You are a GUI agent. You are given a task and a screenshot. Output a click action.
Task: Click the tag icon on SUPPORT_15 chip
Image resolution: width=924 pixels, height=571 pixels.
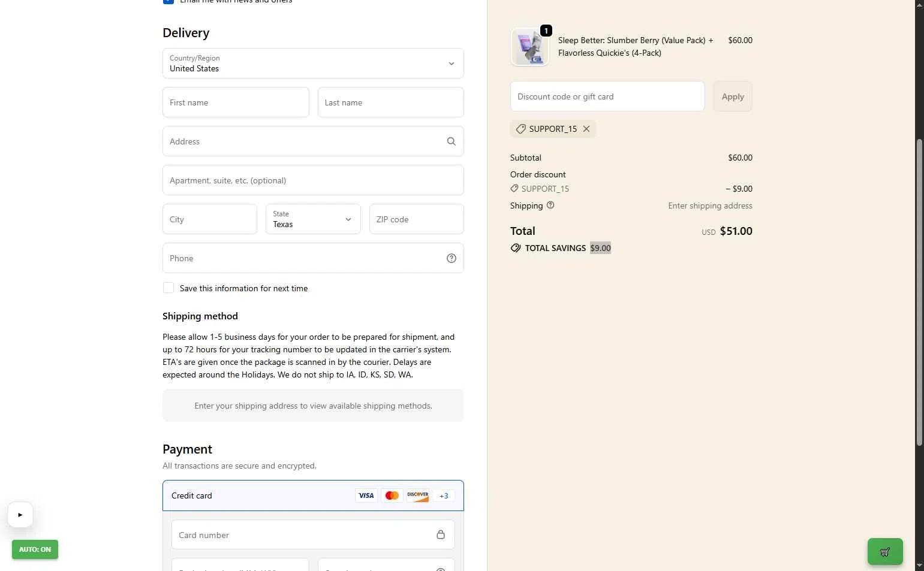[521, 129]
